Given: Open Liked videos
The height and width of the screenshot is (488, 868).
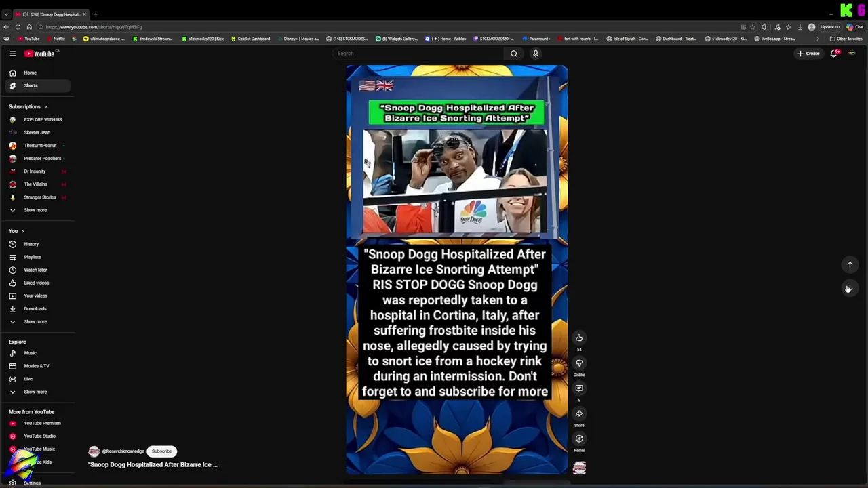Looking at the screenshot, I should click(x=37, y=283).
